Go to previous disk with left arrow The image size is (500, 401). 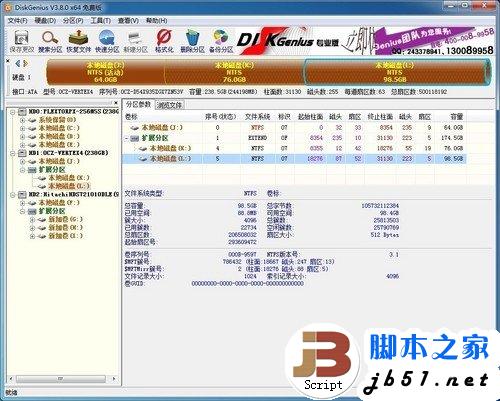coord(18,63)
